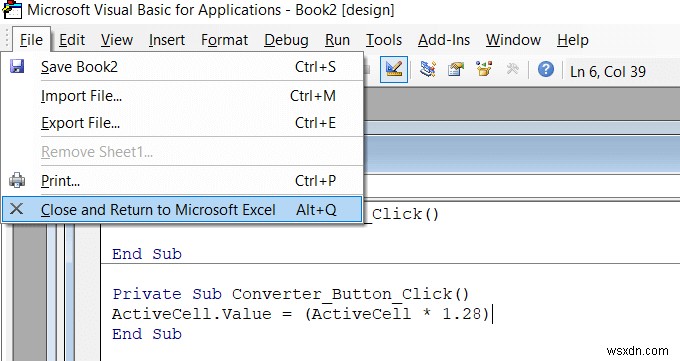Open Project Explorer toolbar icon
Image resolution: width=680 pixels, height=361 pixels.
coord(428,69)
